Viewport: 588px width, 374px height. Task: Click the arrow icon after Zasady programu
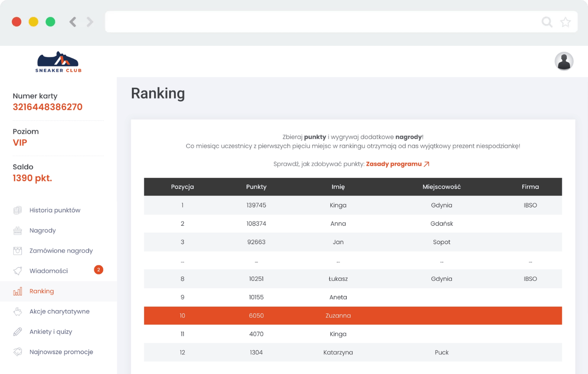(426, 164)
